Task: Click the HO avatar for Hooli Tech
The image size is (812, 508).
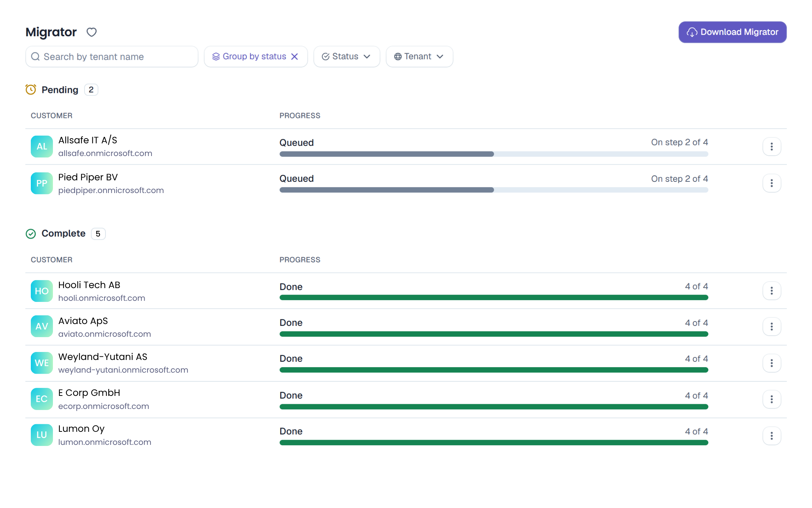Action: coord(42,291)
